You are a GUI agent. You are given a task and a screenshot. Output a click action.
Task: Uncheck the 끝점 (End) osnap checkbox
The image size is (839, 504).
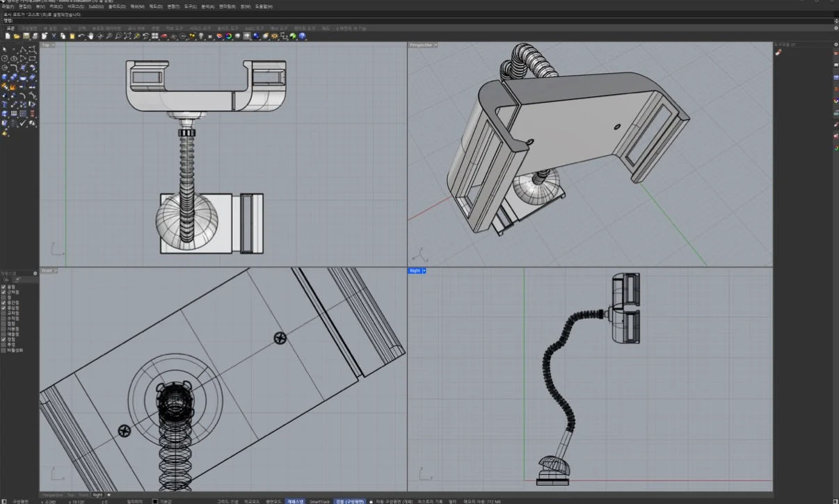click(3, 287)
